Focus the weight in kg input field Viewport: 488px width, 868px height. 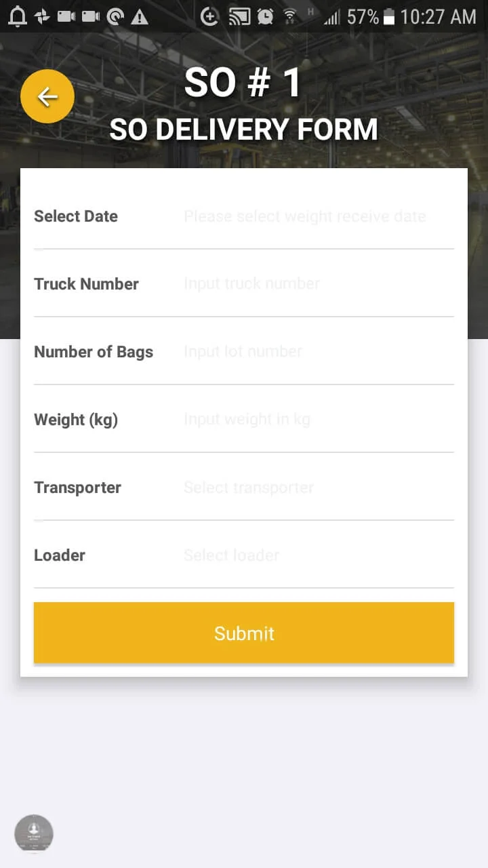305,420
